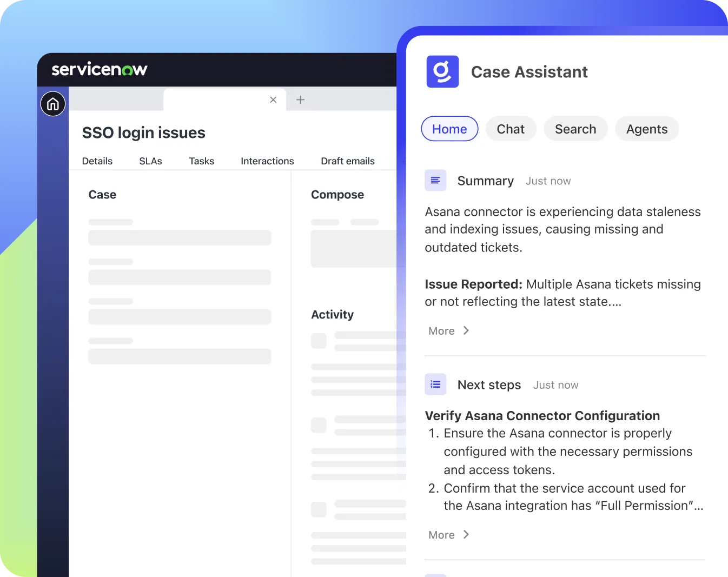728x577 pixels.
Task: Switch to Chat in Case Assistant
Action: 511,129
